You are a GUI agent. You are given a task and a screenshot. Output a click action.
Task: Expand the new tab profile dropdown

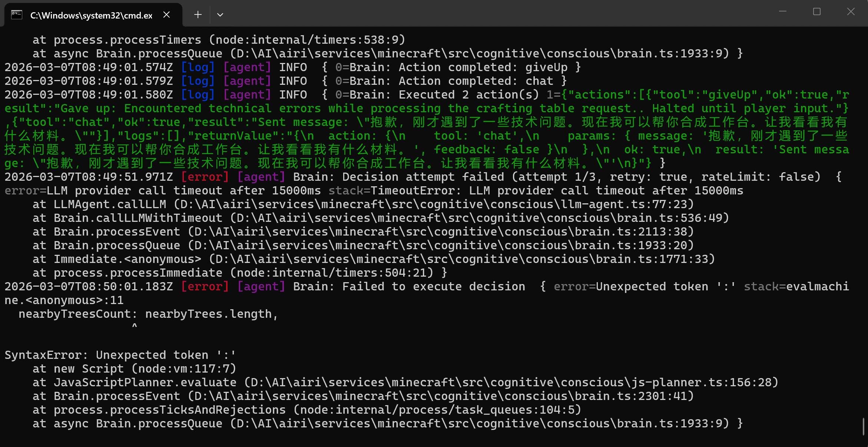(x=220, y=15)
